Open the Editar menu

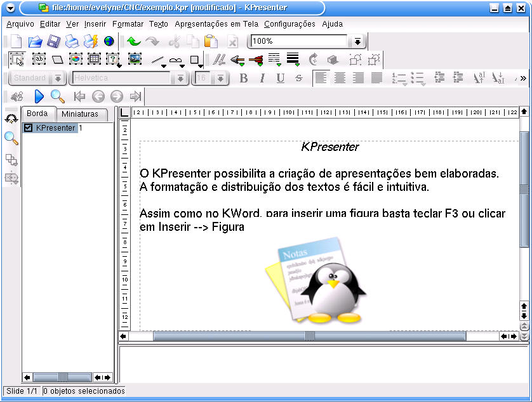pyautogui.click(x=50, y=24)
